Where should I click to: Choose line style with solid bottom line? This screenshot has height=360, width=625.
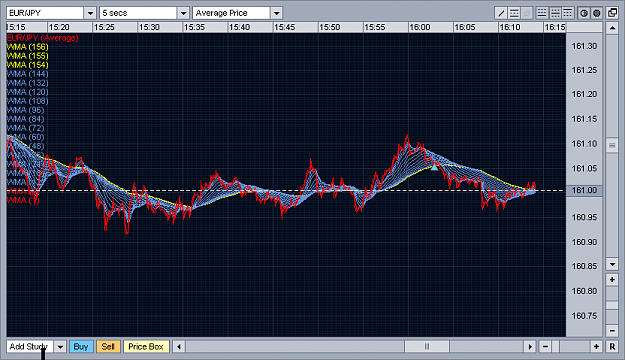click(542, 13)
